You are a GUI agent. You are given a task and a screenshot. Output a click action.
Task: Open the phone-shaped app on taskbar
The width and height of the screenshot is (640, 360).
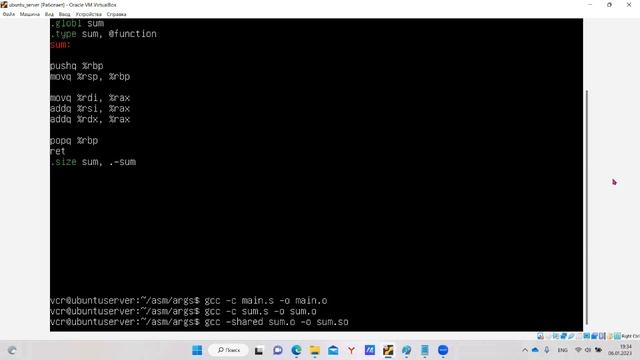[425, 350]
